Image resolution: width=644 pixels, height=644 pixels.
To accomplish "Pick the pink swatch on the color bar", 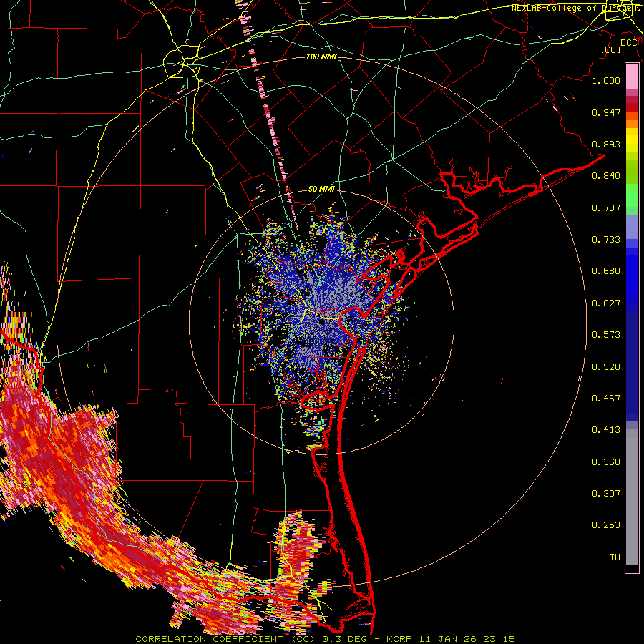I will pos(632,77).
